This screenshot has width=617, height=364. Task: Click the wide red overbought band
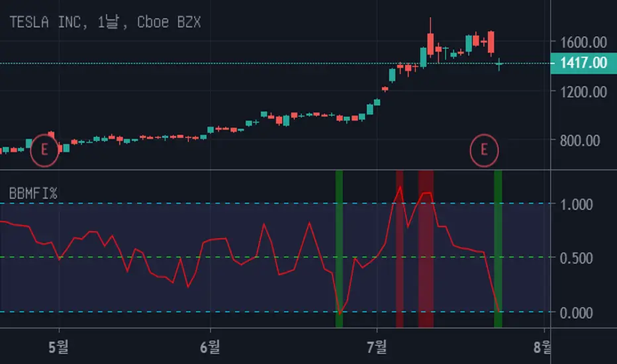click(426, 249)
